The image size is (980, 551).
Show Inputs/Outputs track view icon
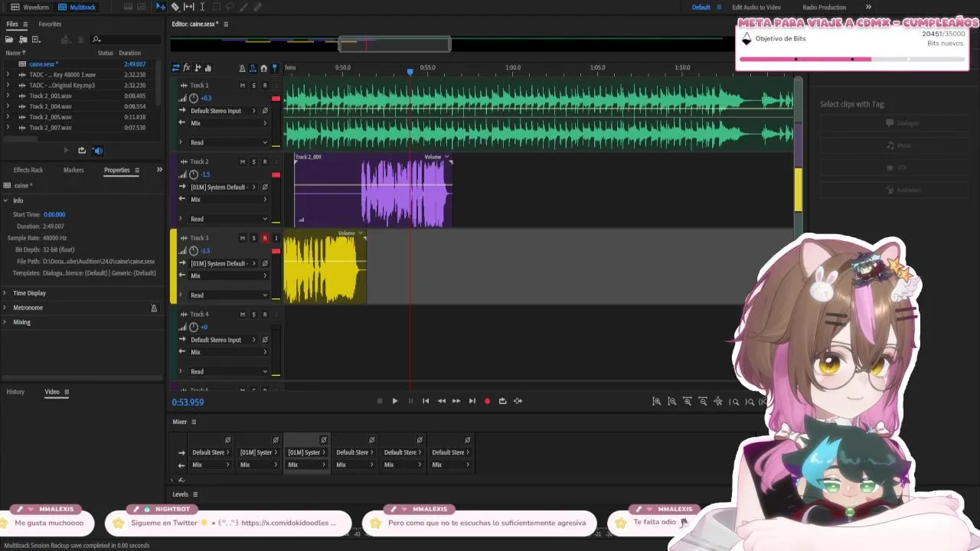click(175, 68)
